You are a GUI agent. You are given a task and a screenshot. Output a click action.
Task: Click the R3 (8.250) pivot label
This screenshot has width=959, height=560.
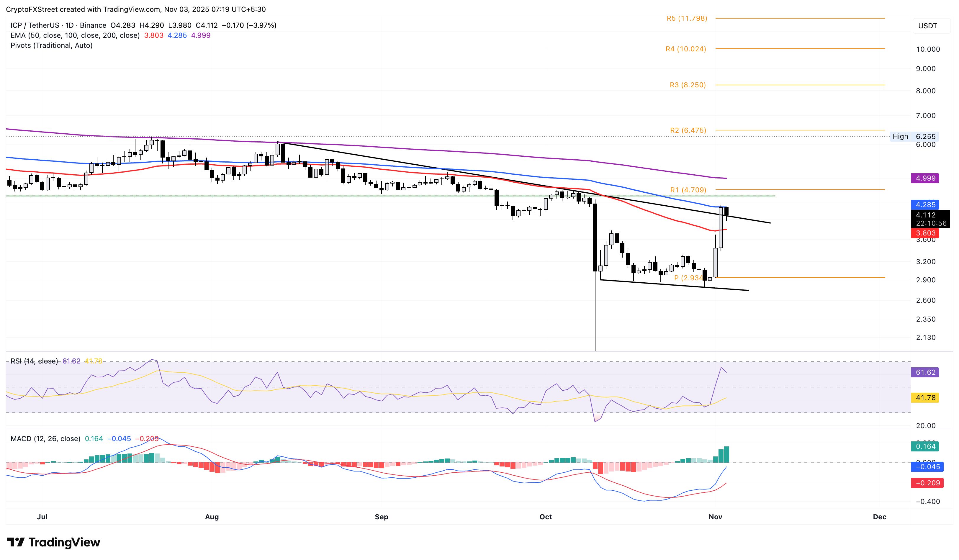[x=687, y=85]
